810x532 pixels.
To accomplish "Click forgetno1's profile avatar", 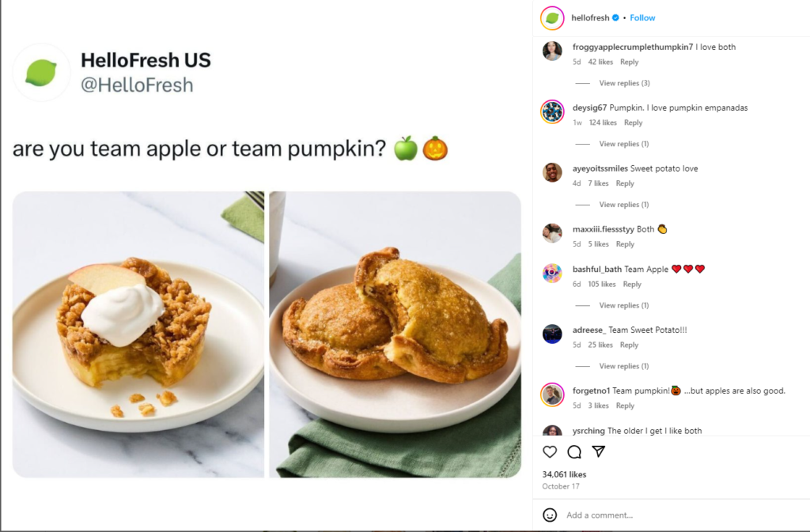I will point(552,395).
